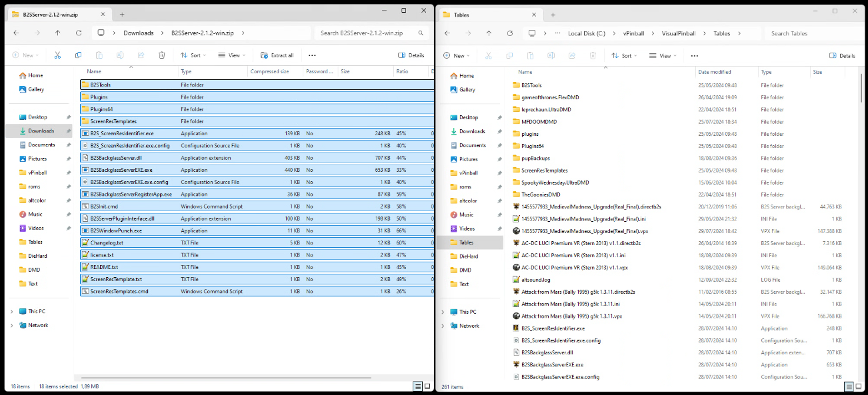
Task: Click See more ellipsis in right window toolbar
Action: 695,55
